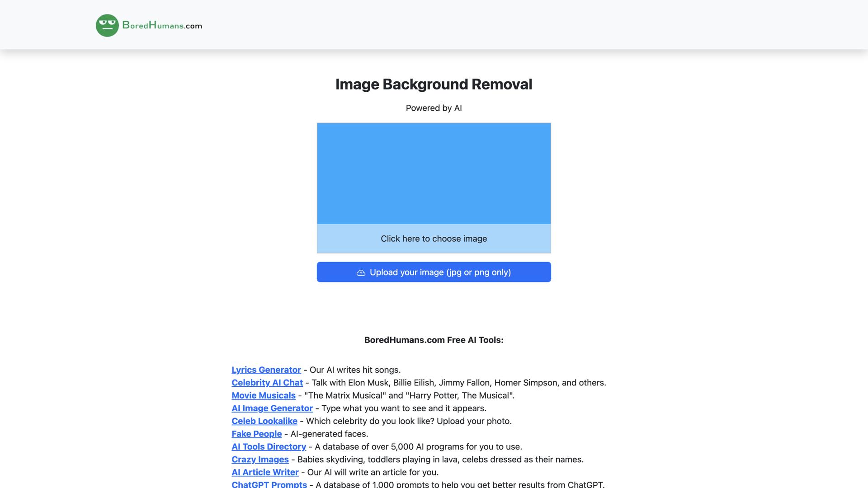Image resolution: width=868 pixels, height=488 pixels.
Task: Visit the Movie Musicals page
Action: pos(264,395)
